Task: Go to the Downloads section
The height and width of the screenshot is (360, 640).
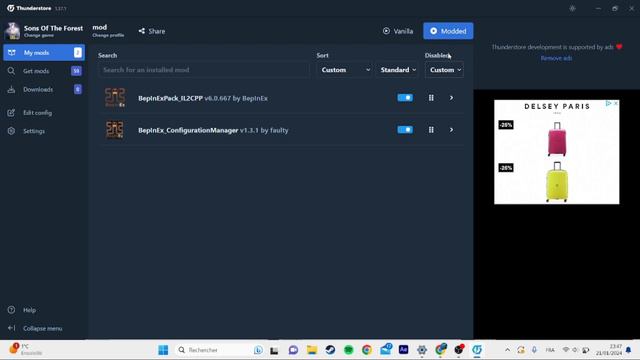Action: point(44,89)
